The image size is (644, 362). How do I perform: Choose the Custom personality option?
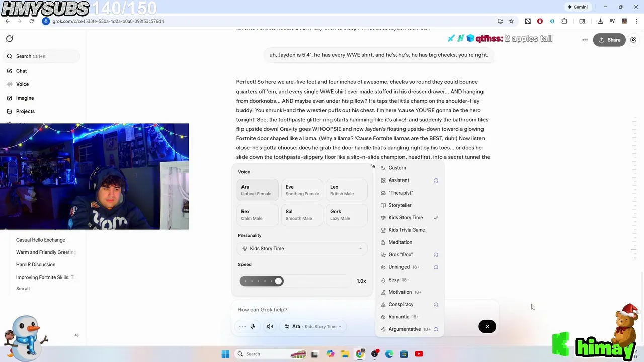[x=410, y=168]
